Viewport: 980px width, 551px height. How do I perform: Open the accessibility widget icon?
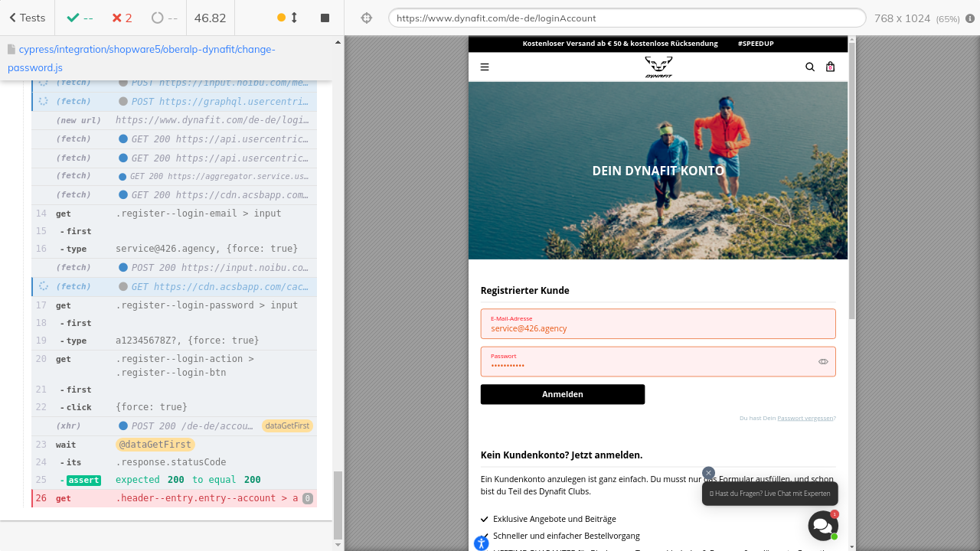(x=481, y=543)
